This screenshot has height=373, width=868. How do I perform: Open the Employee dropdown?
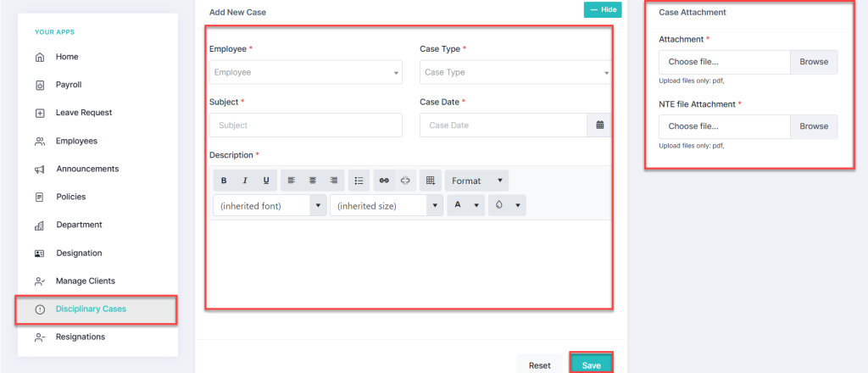click(x=305, y=73)
